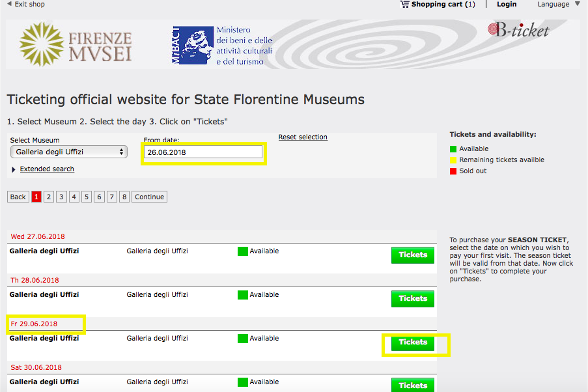Click bold Galleria degli Uffizi under Wed 27.06.2018

[44, 251]
